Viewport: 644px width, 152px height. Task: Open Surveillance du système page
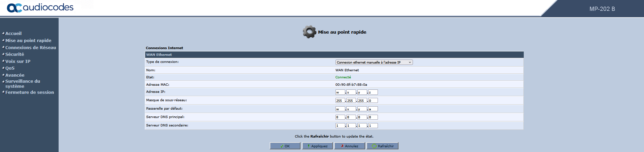(x=23, y=83)
